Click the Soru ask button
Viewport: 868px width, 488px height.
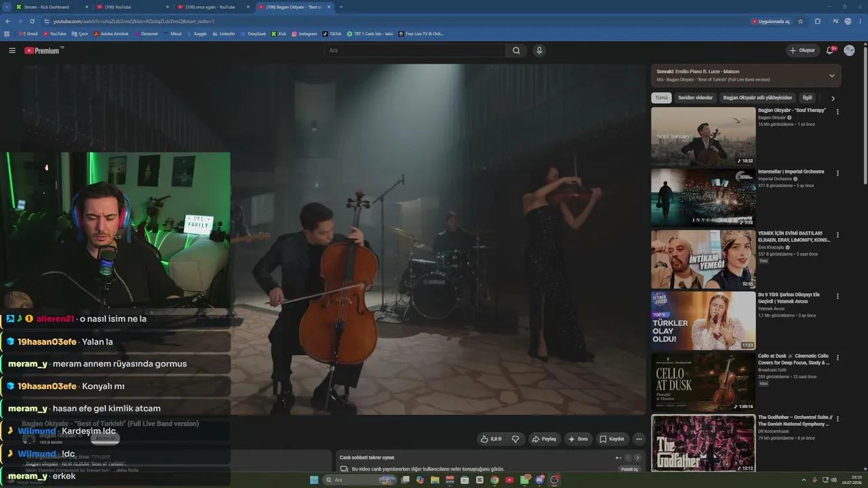[x=578, y=439]
